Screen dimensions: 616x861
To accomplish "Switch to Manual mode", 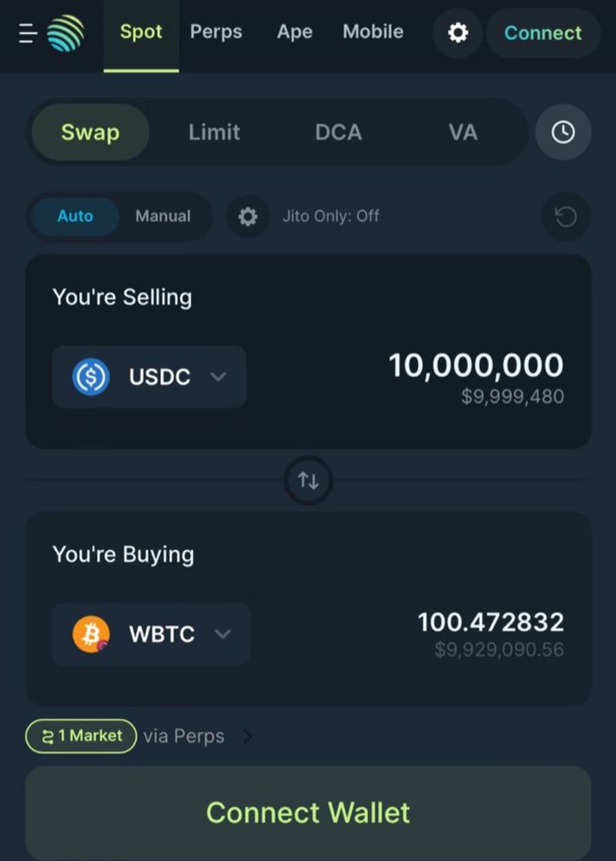I will click(x=163, y=216).
